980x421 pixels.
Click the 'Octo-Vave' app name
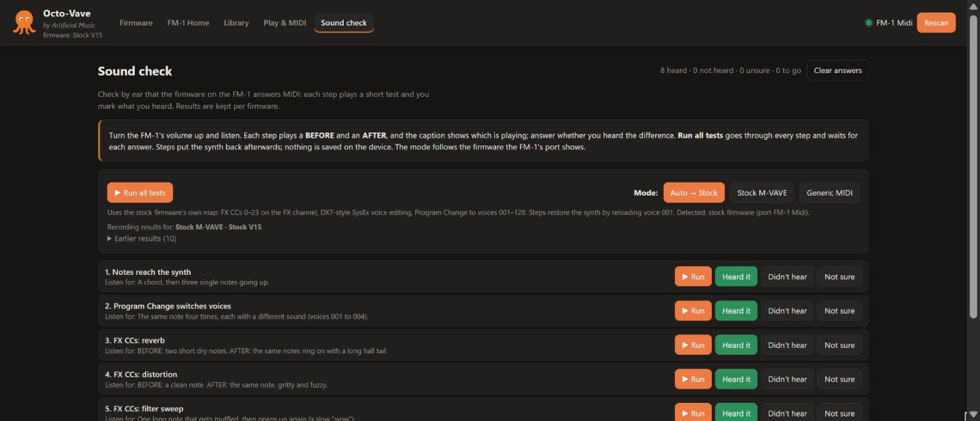67,13
